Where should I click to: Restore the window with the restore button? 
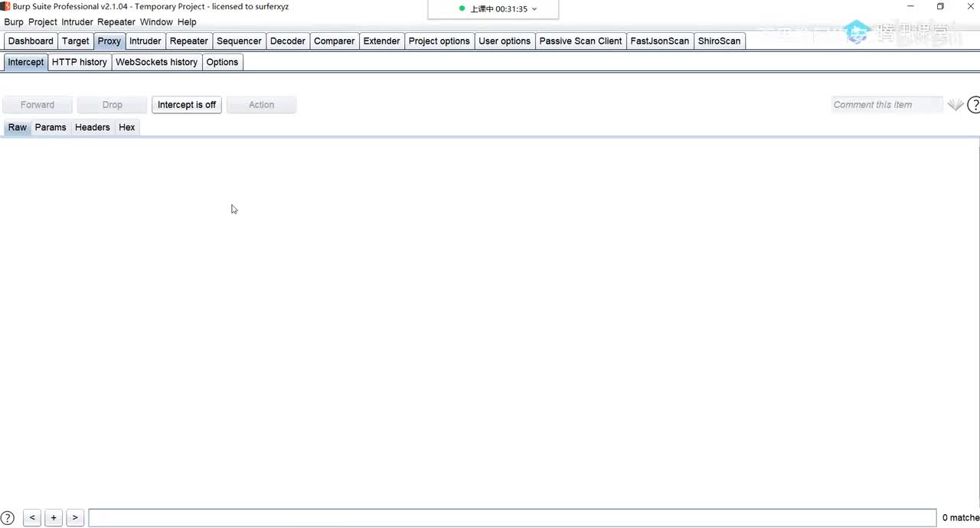coord(940,6)
